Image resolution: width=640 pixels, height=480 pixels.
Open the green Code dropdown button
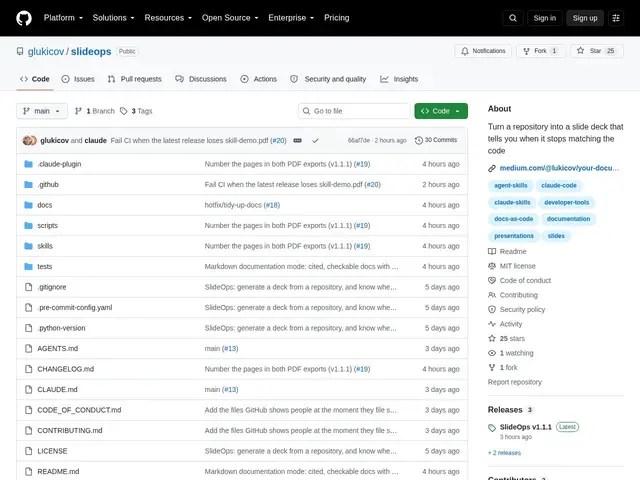coord(441,111)
